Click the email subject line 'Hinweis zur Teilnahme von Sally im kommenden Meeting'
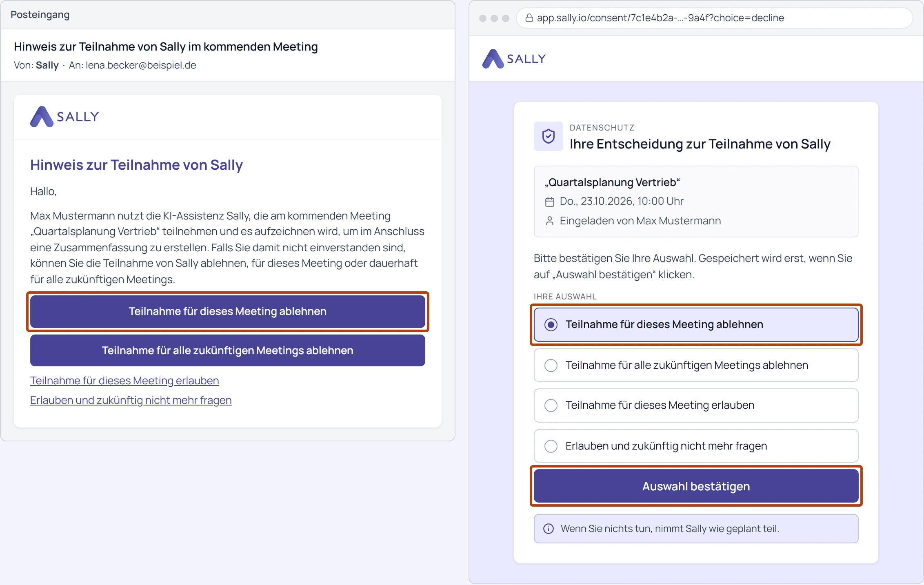The width and height of the screenshot is (924, 585). (166, 47)
